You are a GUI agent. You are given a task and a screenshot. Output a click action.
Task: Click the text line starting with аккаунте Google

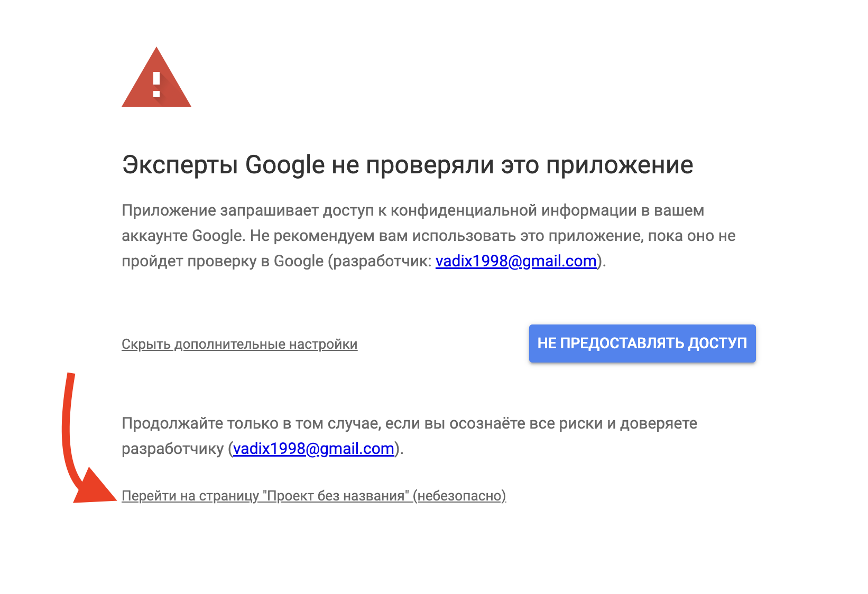[x=428, y=236]
